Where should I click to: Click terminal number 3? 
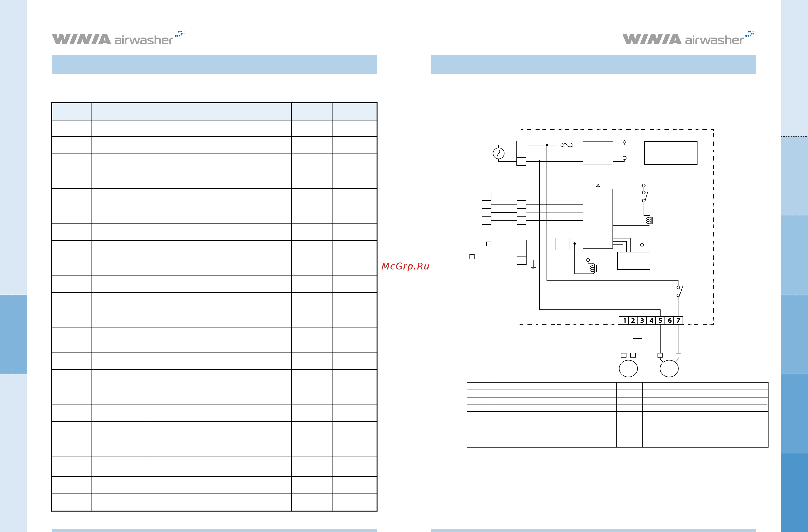point(642,320)
